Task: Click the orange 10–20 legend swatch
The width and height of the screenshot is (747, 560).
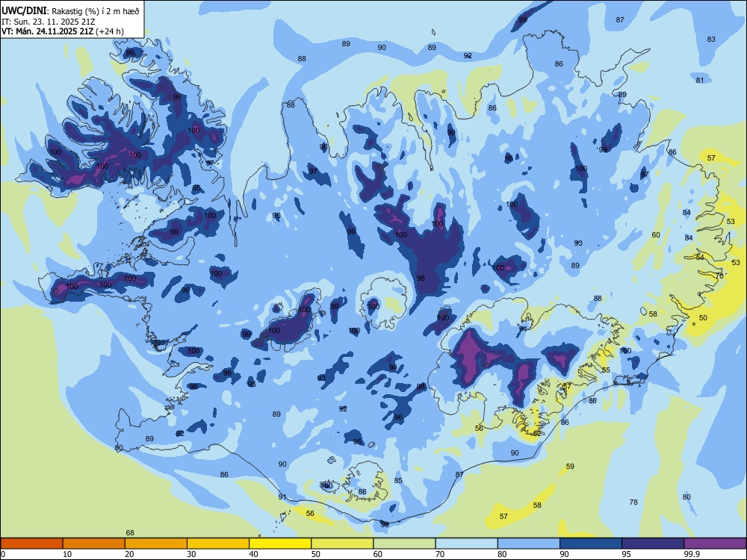Action: 94,544
